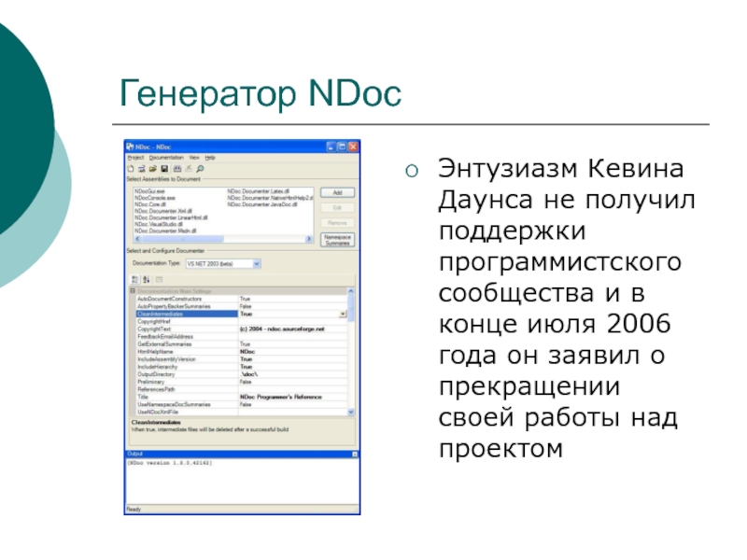Select NDoc.VisualStudio.dll in the list
Viewport: 747px width, 560px height.
pyautogui.click(x=159, y=224)
